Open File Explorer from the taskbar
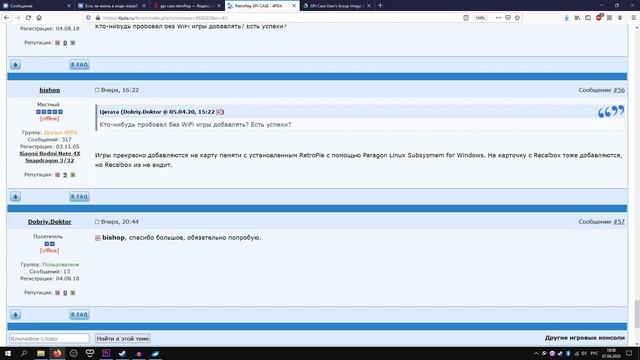This screenshot has height=360, width=640. coord(41,353)
